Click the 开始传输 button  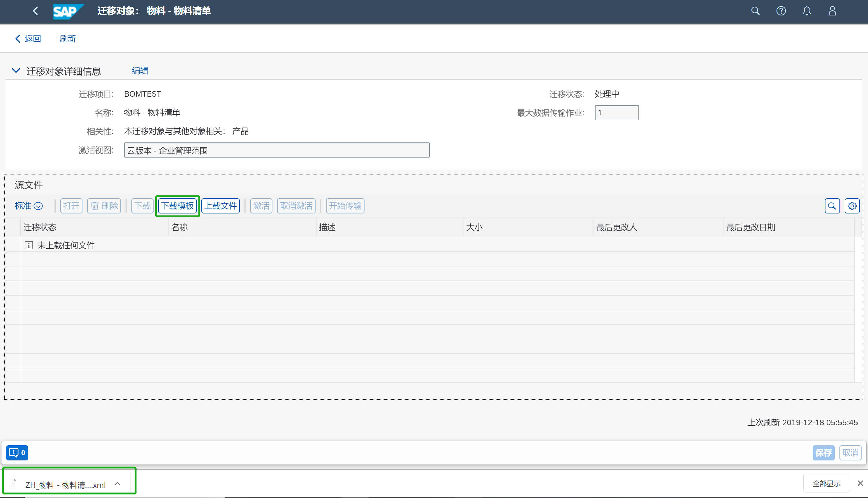(345, 206)
